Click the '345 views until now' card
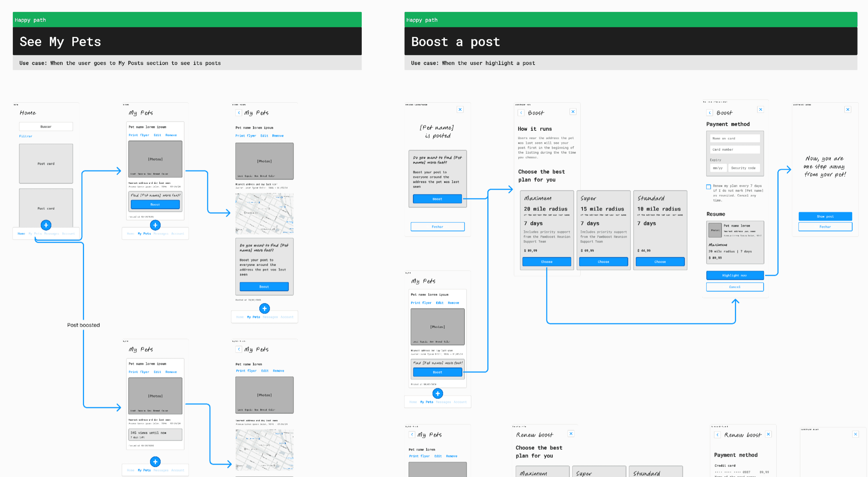The height and width of the screenshot is (477, 868). tap(155, 434)
